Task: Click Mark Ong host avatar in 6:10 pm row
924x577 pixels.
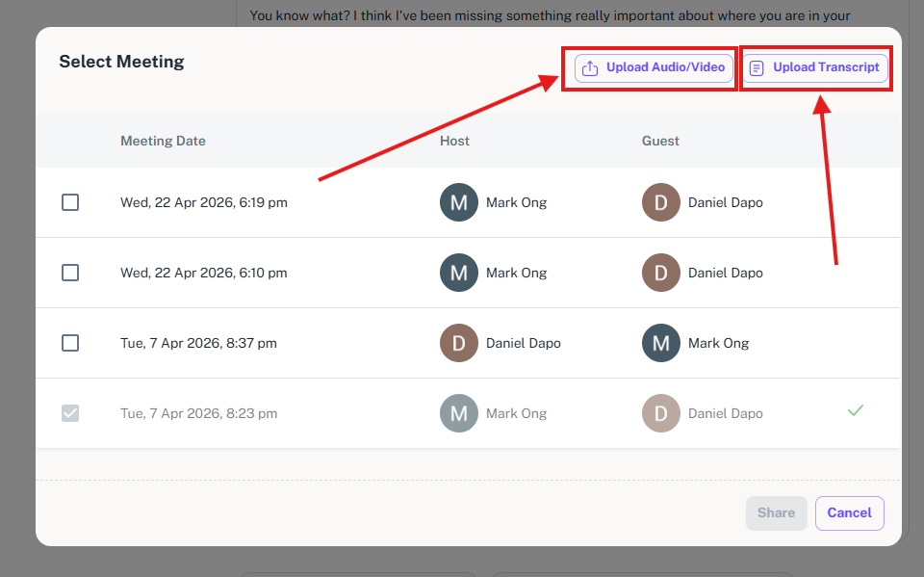Action: tap(458, 273)
